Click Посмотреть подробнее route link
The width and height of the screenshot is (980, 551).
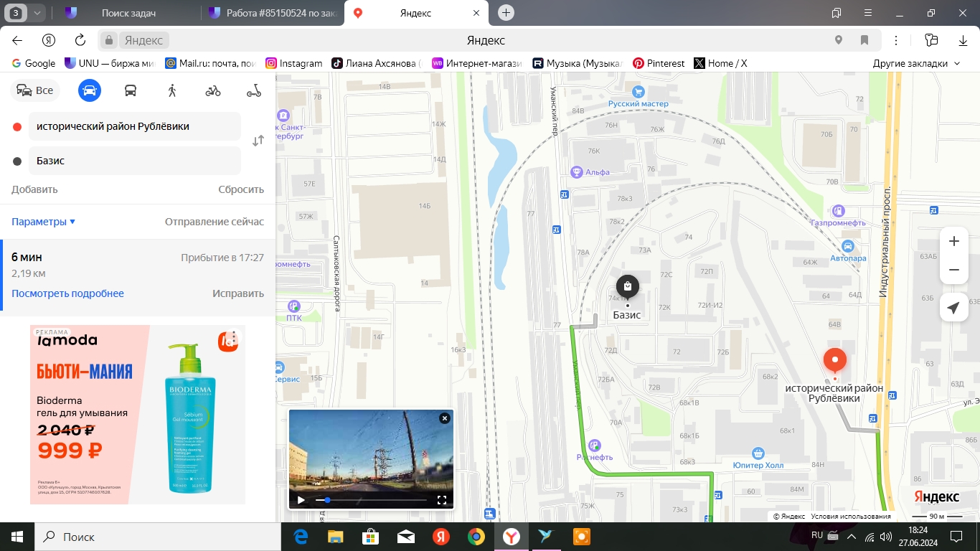click(67, 293)
